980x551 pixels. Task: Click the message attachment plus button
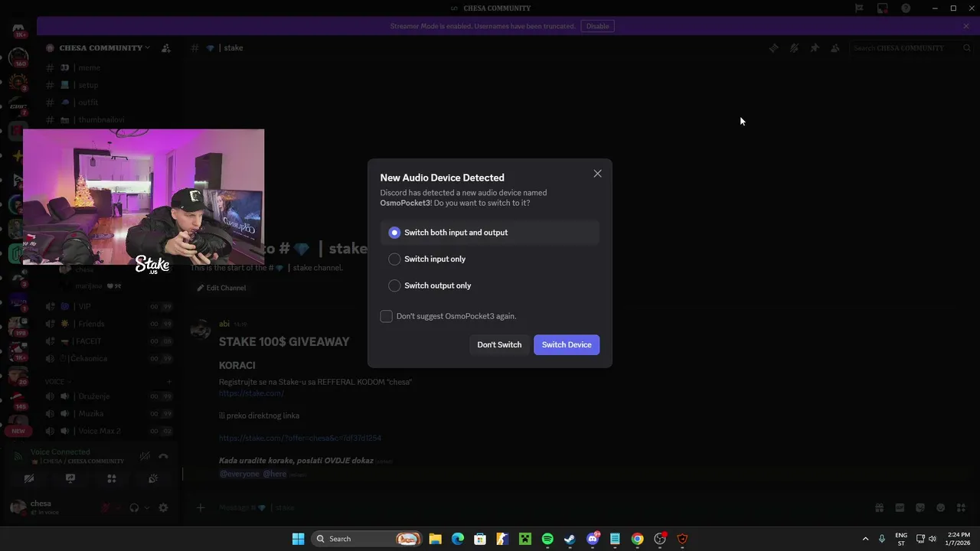[201, 507]
